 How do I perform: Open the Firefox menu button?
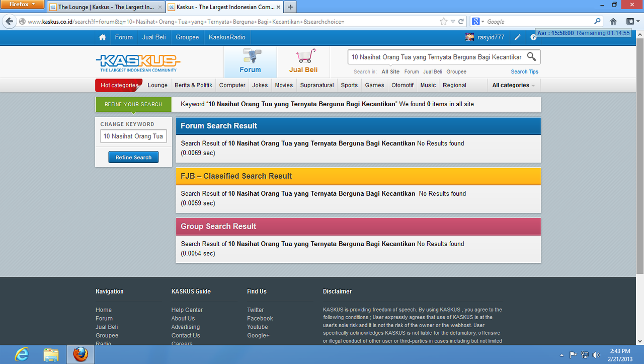pyautogui.click(x=22, y=5)
